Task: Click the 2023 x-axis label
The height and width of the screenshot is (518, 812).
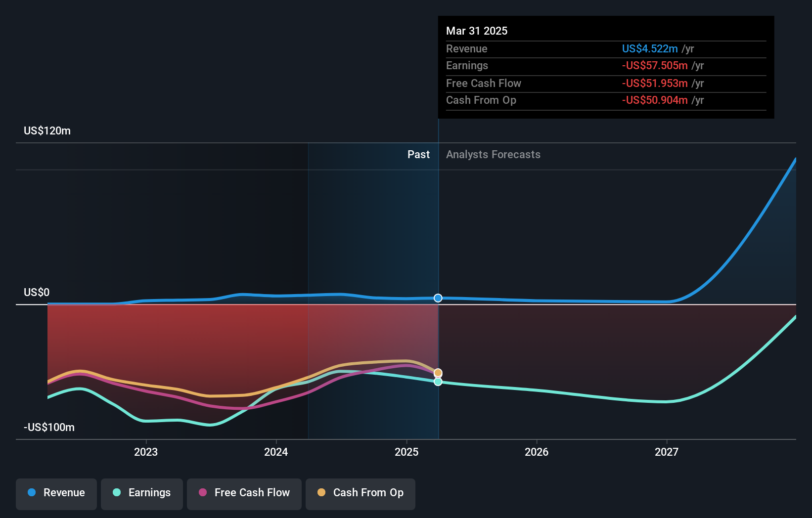Action: pos(146,452)
